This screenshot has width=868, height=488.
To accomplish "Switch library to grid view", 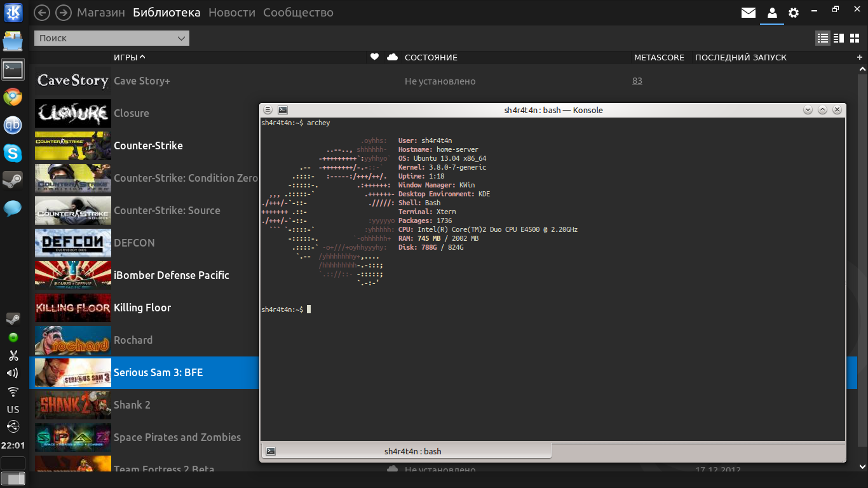I will tap(854, 38).
